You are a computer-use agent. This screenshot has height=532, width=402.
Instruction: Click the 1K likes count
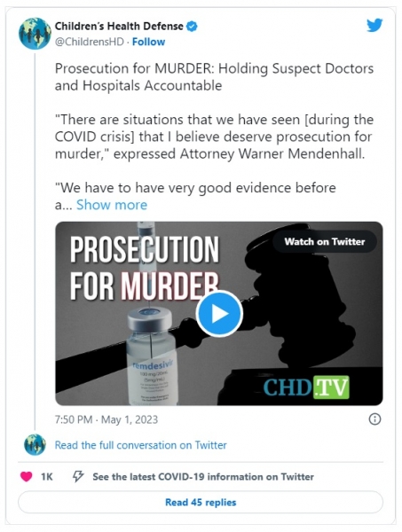click(47, 477)
